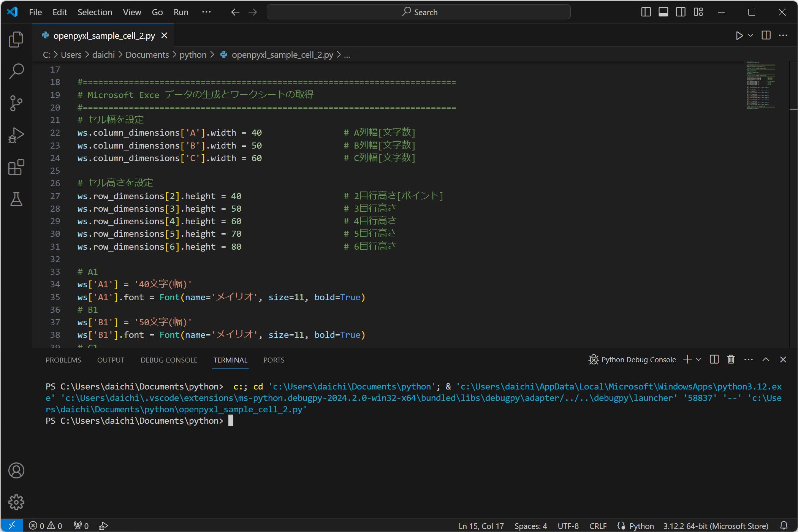This screenshot has height=532, width=798.
Task: Click the remote window indicator in status bar
Action: tap(12, 526)
